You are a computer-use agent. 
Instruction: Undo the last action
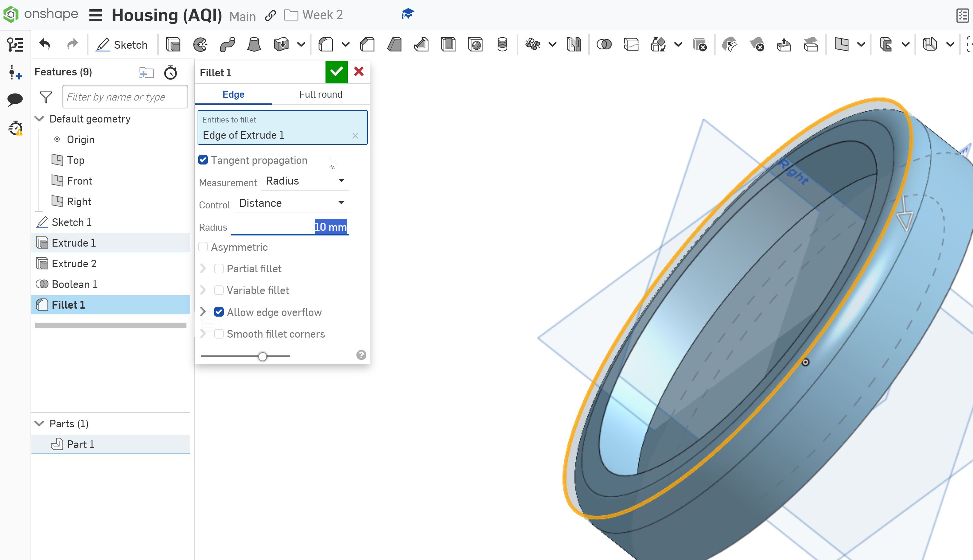tap(45, 44)
